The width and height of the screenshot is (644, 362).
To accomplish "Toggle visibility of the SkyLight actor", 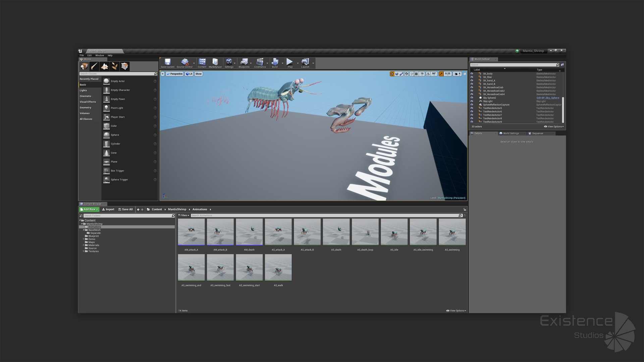I will tap(472, 101).
